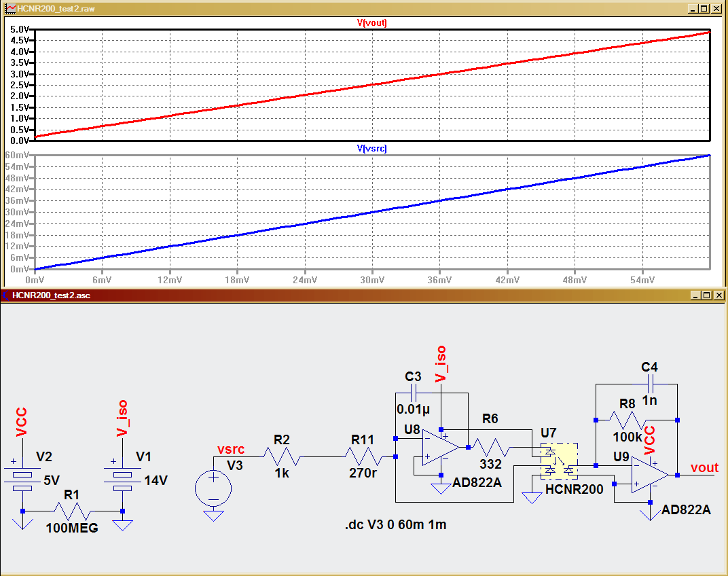Click ground symbol beside HCNR200

[x=532, y=498]
